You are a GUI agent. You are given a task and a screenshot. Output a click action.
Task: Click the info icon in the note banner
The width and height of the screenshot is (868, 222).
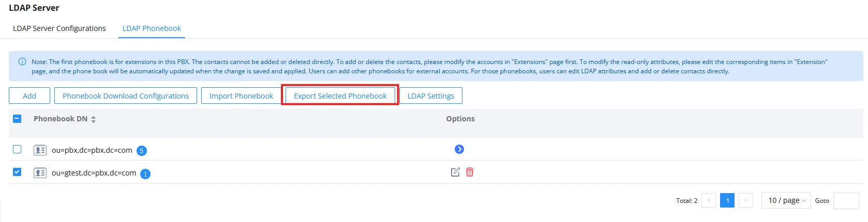[22, 61]
